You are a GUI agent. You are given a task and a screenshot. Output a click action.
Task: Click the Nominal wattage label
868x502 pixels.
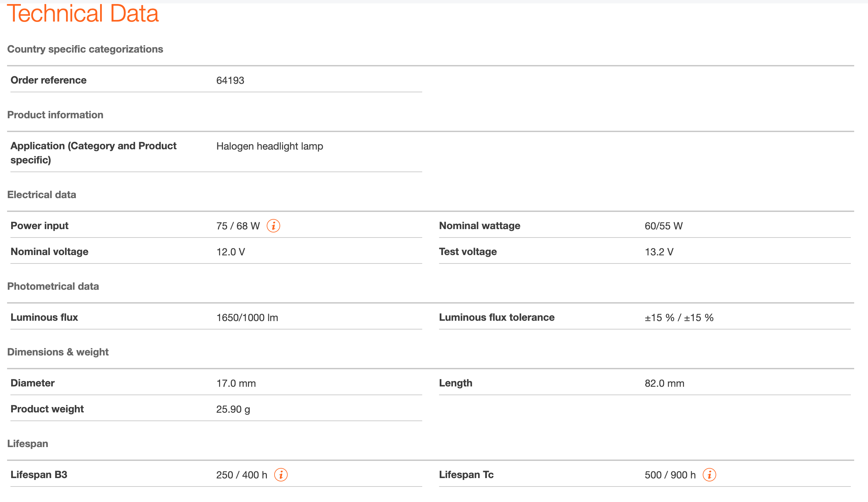[479, 226]
